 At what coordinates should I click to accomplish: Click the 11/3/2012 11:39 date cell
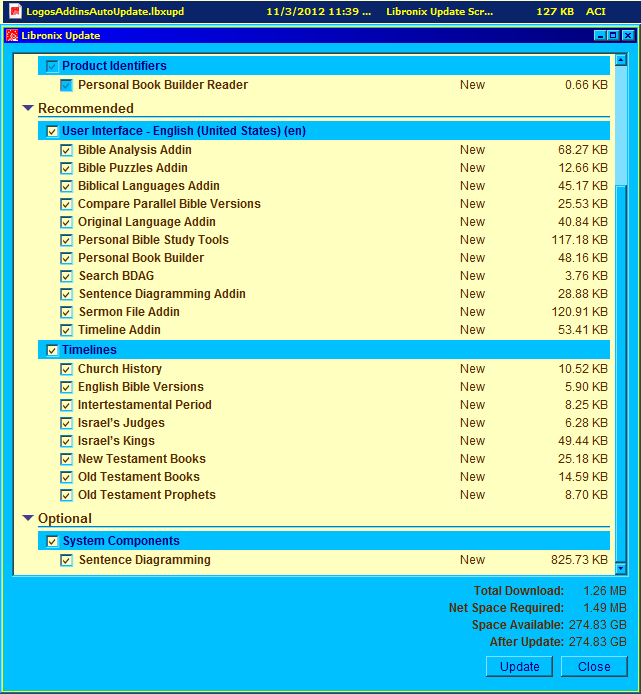[318, 12]
